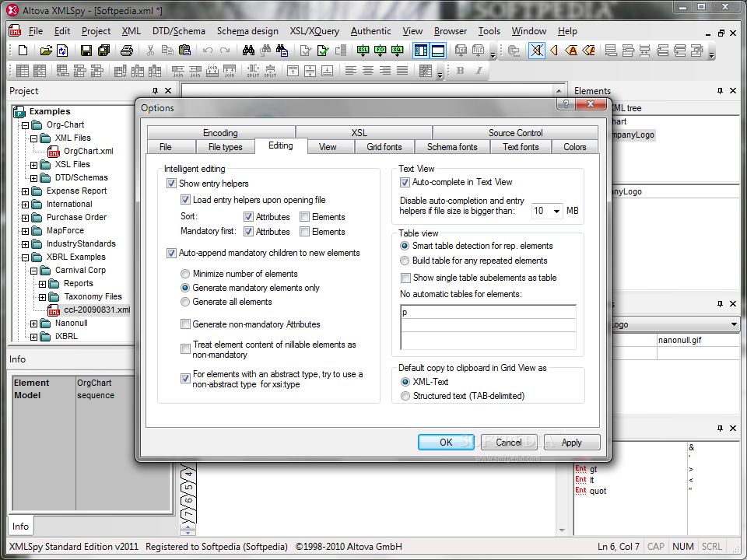
Task: Click the XSL transformation icon
Action: (x=363, y=51)
